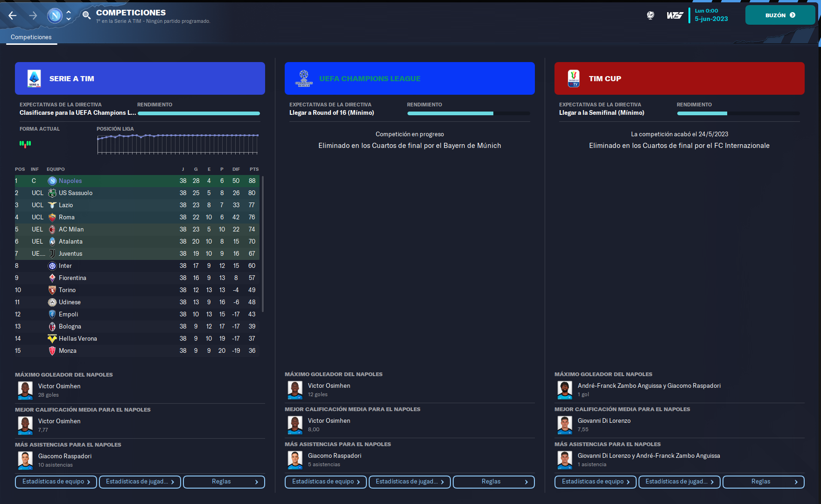The image size is (821, 504).
Task: Click the forward navigation arrow
Action: coord(33,15)
